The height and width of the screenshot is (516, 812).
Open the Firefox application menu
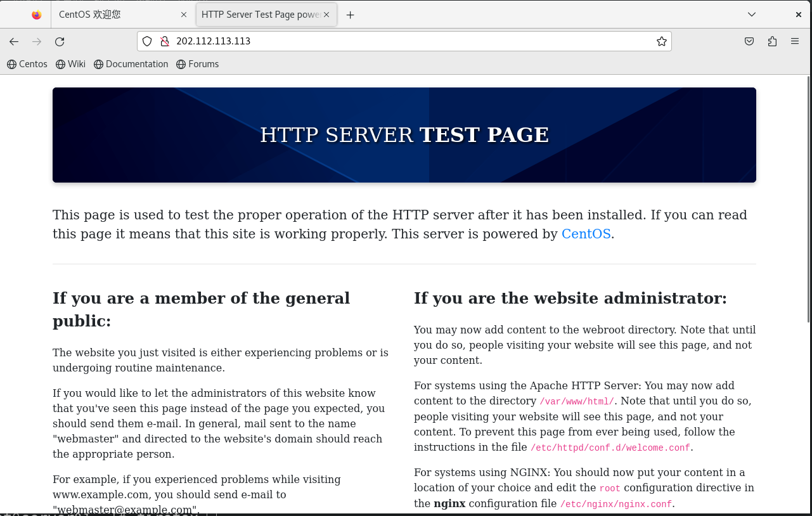coord(795,42)
